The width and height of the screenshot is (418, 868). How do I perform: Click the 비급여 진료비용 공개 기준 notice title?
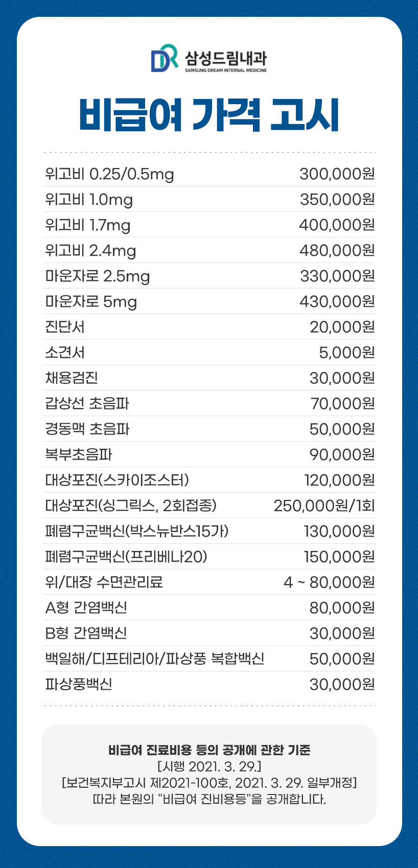coord(209,750)
